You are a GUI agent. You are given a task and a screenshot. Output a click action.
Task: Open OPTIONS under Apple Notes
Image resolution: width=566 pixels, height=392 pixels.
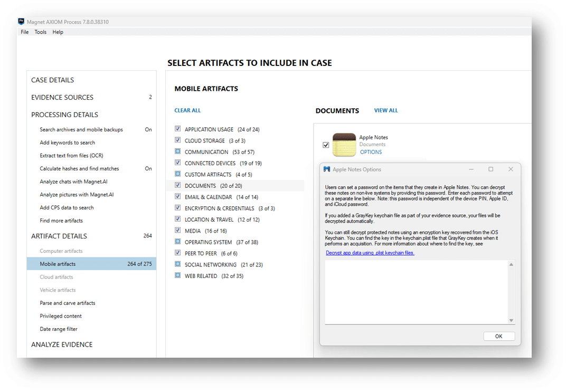pos(371,151)
